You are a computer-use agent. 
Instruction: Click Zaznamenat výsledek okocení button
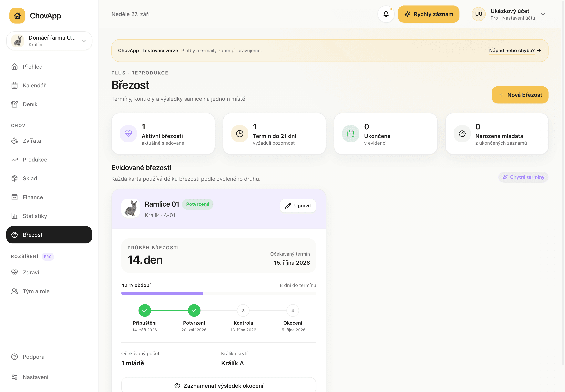pyautogui.click(x=219, y=386)
